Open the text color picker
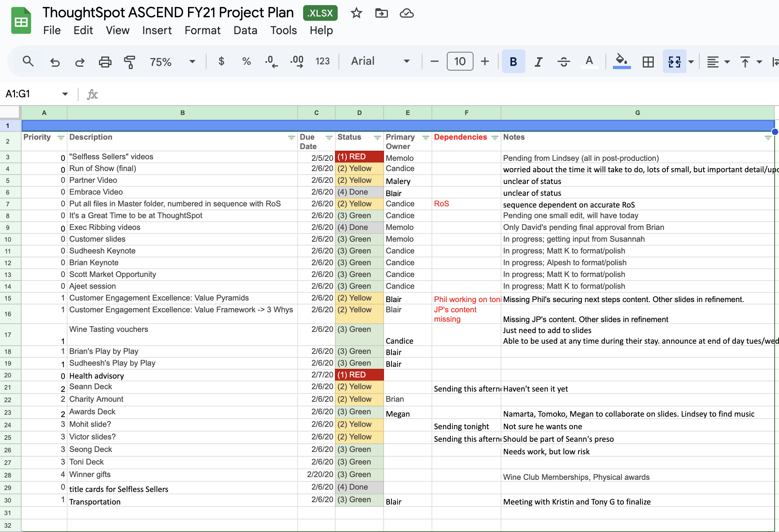The height and width of the screenshot is (532, 779). coord(589,62)
